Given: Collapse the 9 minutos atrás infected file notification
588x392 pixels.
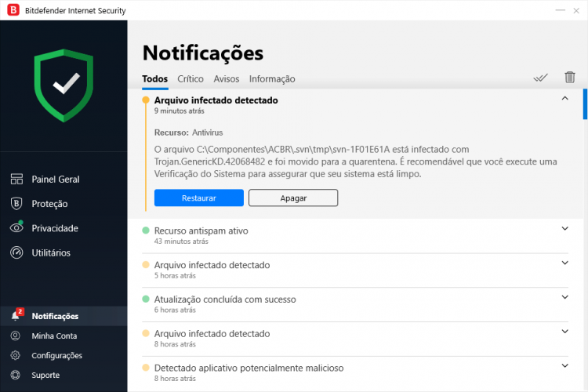Looking at the screenshot, I should pos(564,98).
